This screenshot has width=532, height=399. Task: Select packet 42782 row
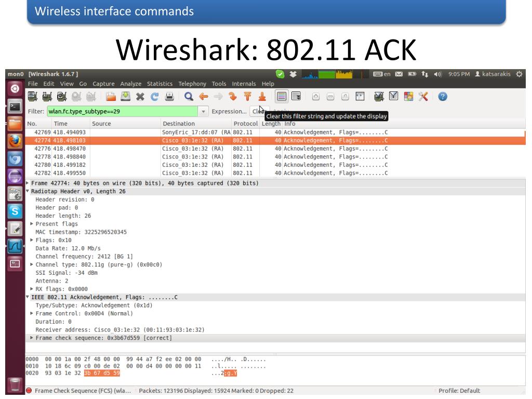coord(275,173)
